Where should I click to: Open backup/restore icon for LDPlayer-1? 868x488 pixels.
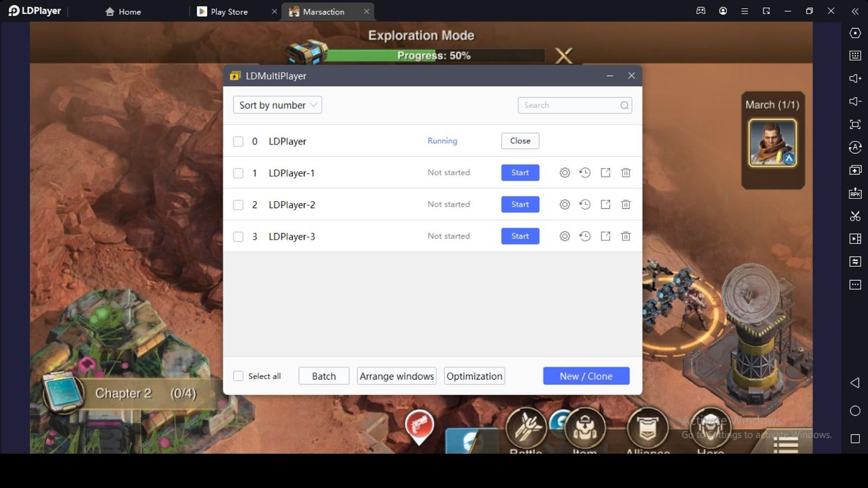[x=585, y=172]
